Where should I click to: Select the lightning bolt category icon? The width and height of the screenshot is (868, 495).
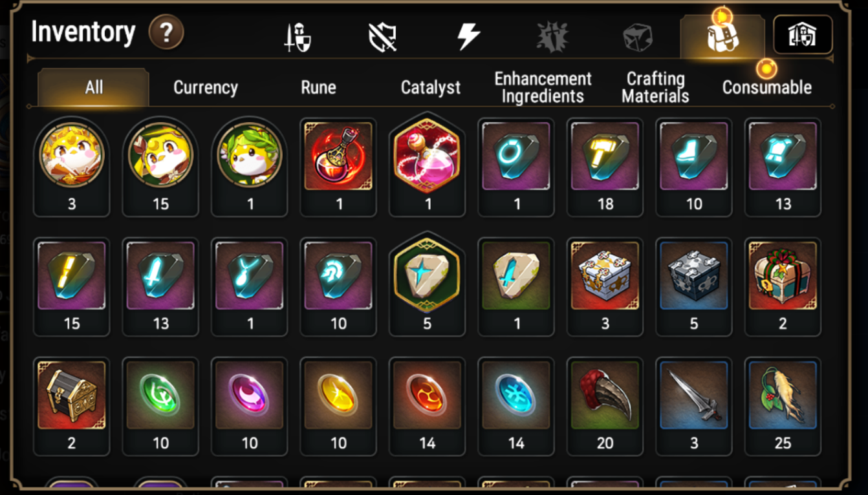468,36
